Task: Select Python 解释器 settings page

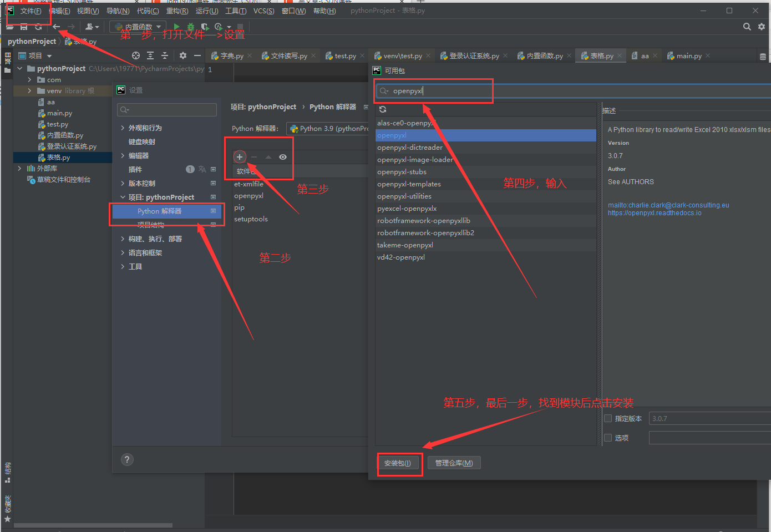Action: point(166,211)
